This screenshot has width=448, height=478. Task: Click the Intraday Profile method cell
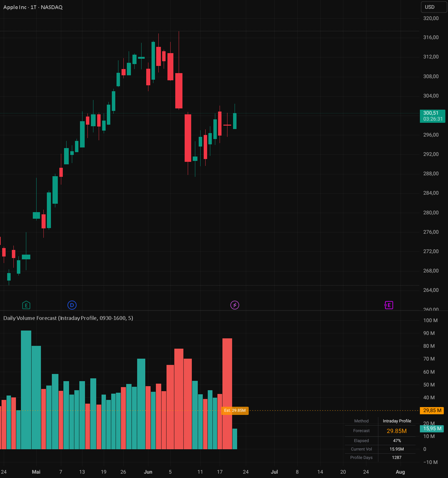397,421
